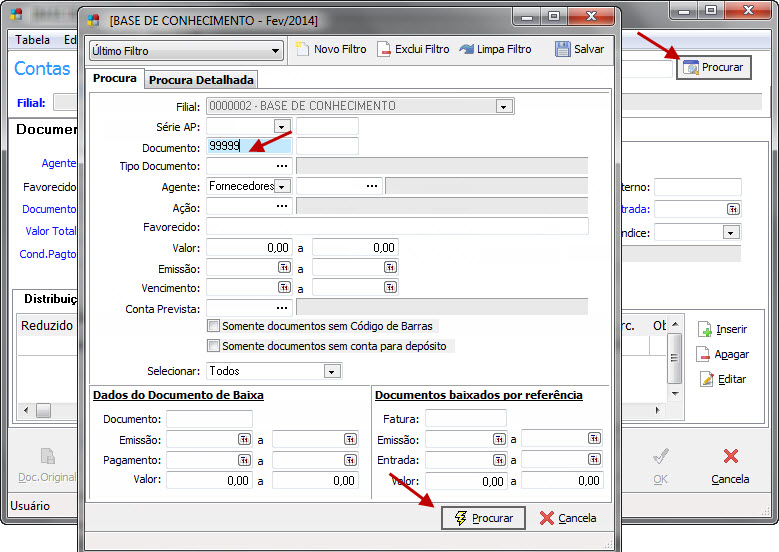779x552 pixels.
Task: Click the Procurar button at dialog bottom
Action: [x=483, y=518]
